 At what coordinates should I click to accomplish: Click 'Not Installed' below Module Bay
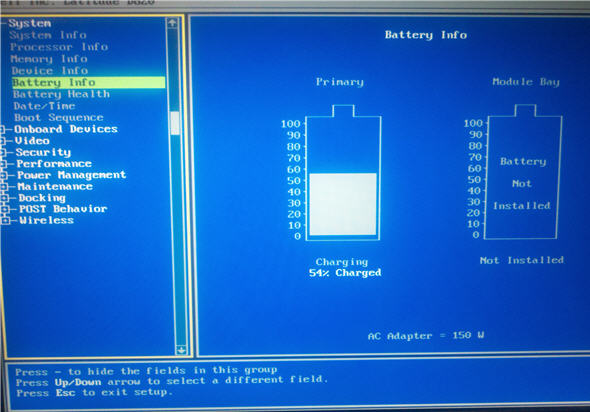522,260
